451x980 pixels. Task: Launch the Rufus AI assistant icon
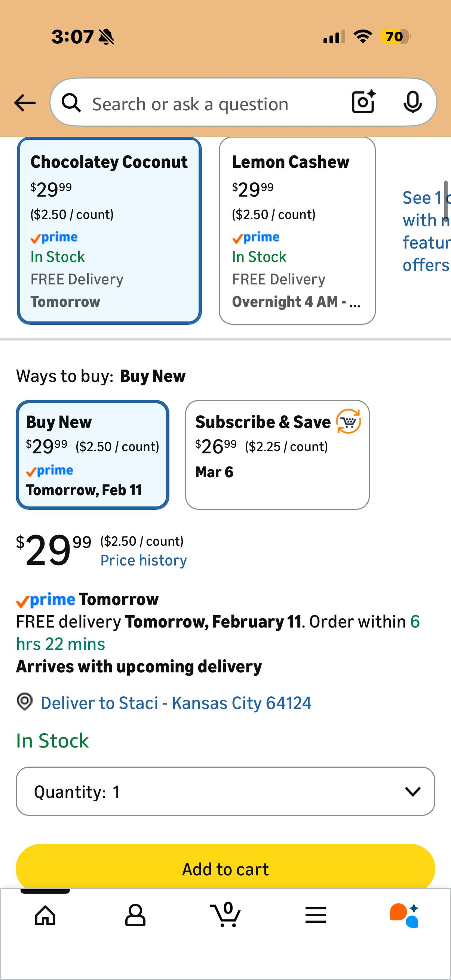404,915
